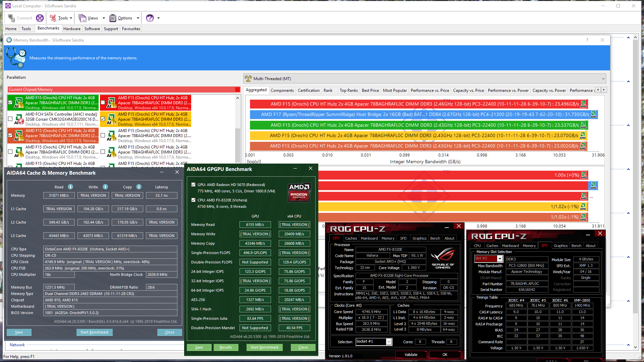This screenshot has height=362, width=644.
Task: Click the main Sandra window scrollbar down arrow
Action: [635, 347]
